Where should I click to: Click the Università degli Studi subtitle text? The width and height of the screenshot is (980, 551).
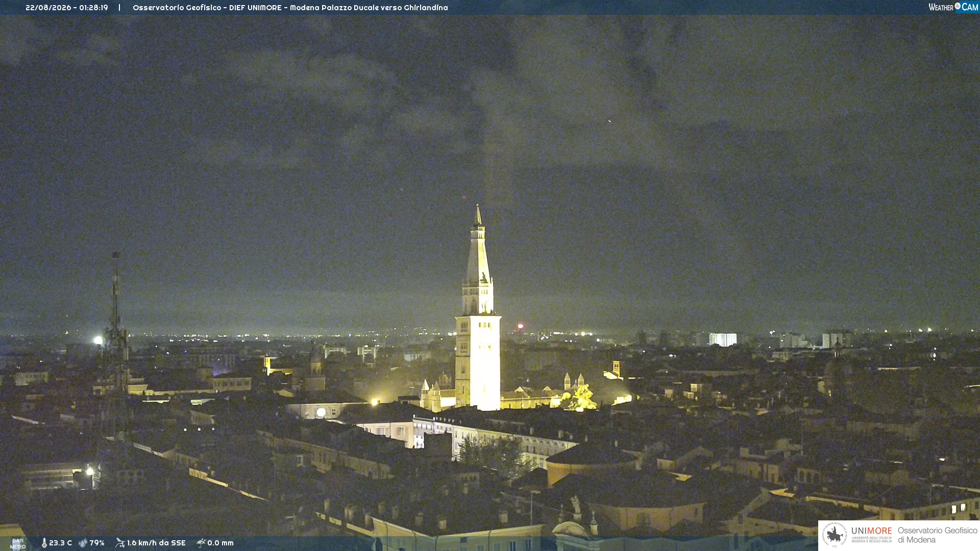pos(872,539)
